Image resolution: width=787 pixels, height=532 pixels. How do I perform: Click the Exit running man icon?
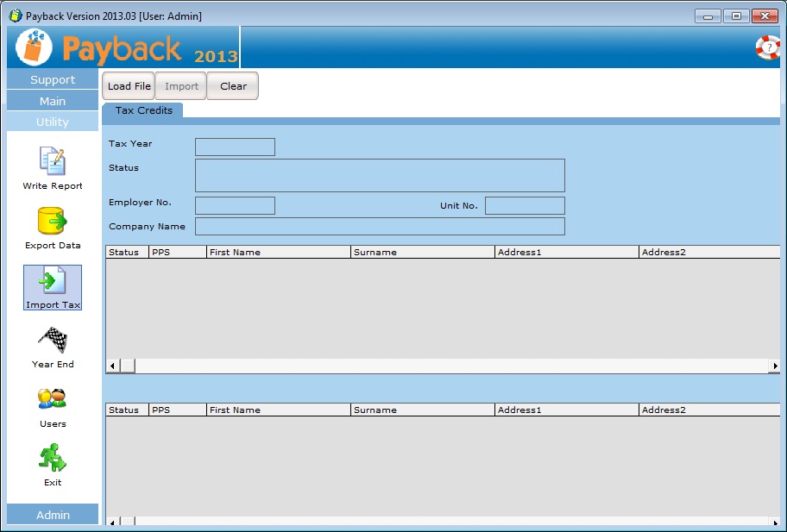pos(53,459)
